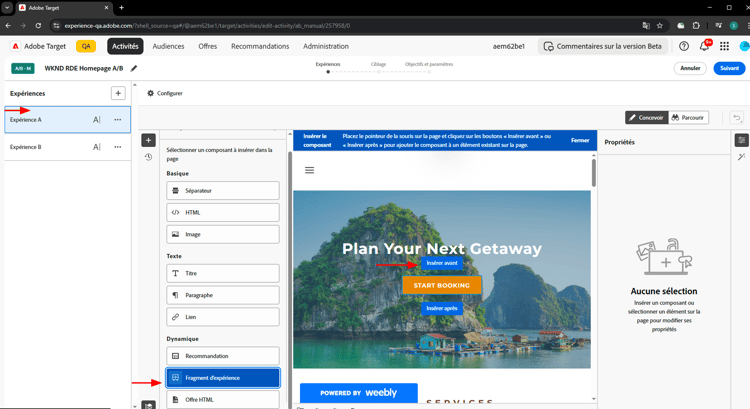Click Commentaires sur la version Beta button

tap(603, 46)
